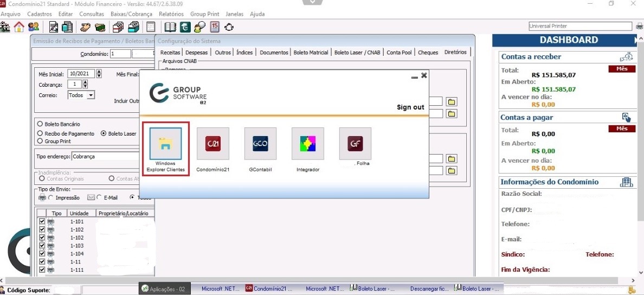Click the handshake toolbar icon

pyautogui.click(x=86, y=27)
